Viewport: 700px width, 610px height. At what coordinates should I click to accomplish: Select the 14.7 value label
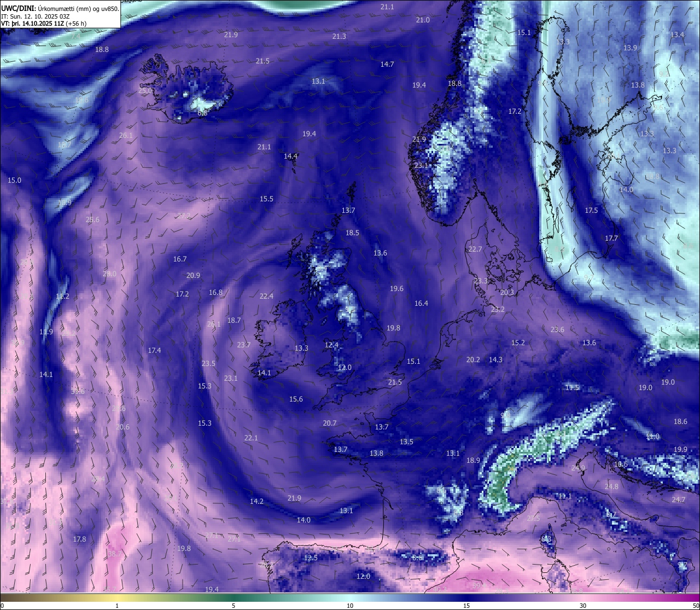tap(387, 64)
